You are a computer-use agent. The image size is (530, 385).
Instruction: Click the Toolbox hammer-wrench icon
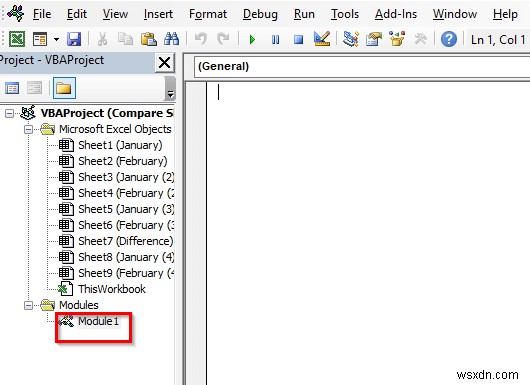point(420,39)
